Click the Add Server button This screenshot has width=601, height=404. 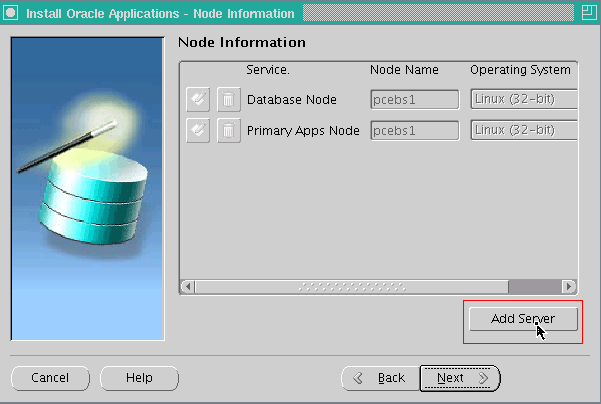pyautogui.click(x=523, y=319)
